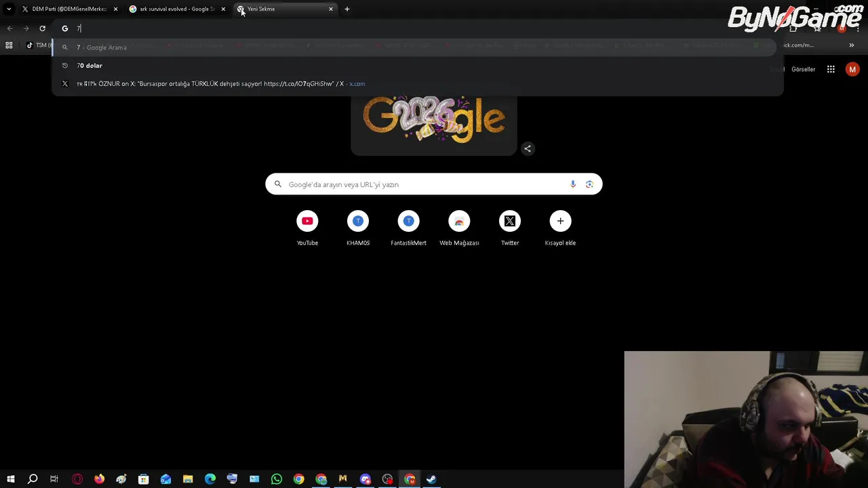Open the bookmarks apps grid icon
The width and height of the screenshot is (868, 488).
tap(9, 45)
